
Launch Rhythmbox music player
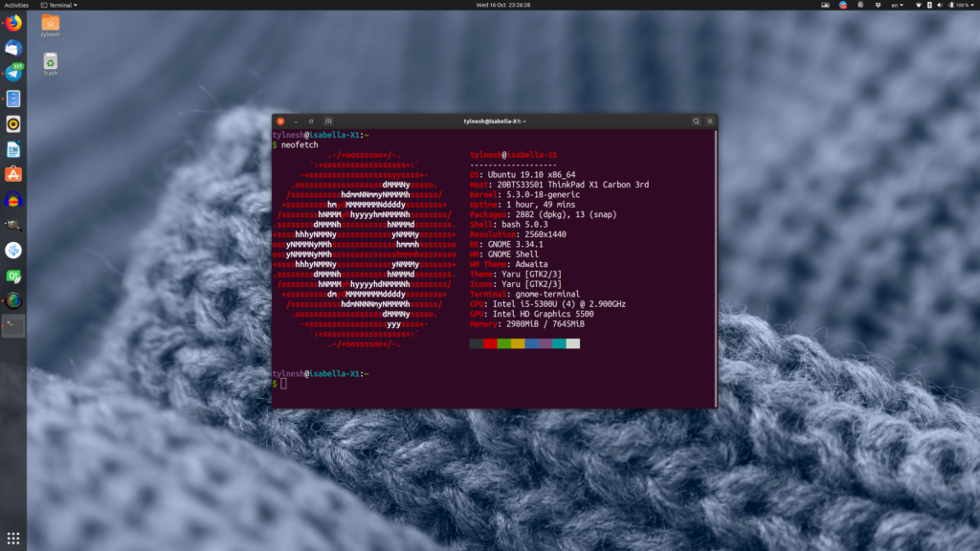(13, 123)
